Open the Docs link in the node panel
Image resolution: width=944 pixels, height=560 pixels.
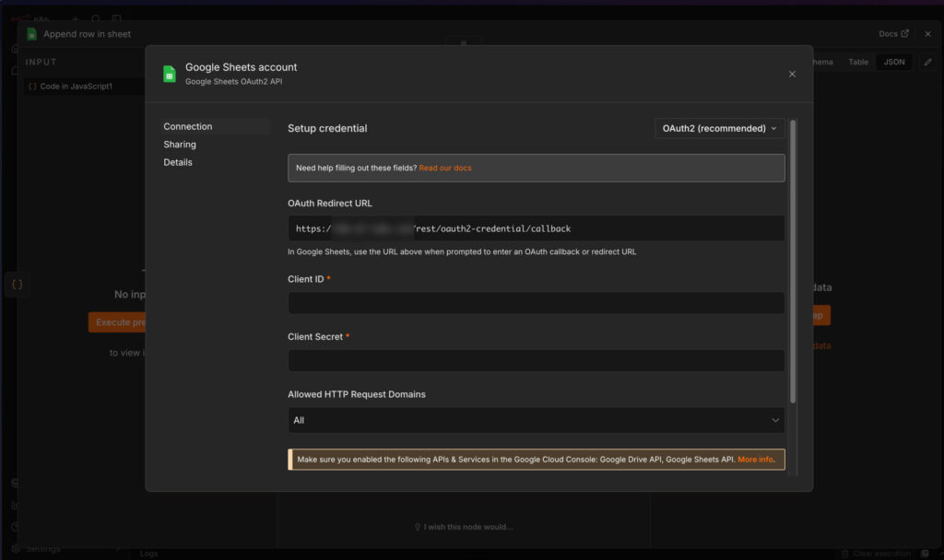click(x=893, y=34)
